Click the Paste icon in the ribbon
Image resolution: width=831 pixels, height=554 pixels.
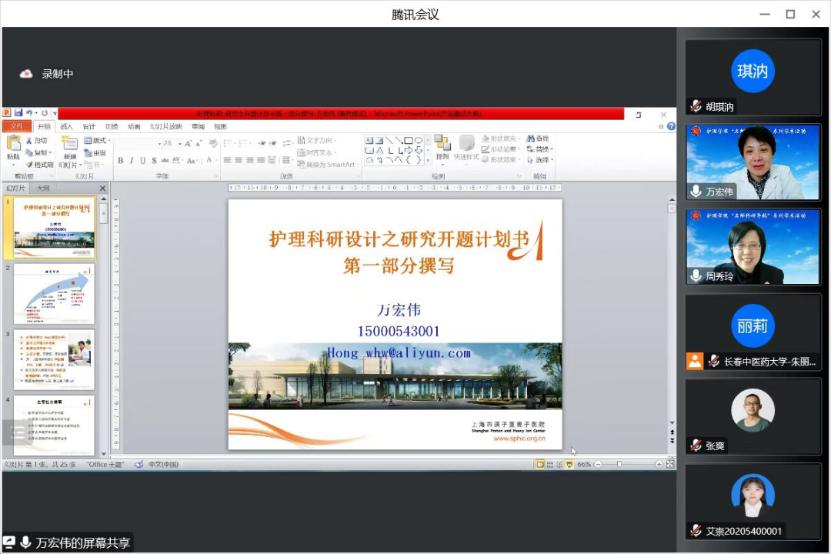pyautogui.click(x=13, y=148)
